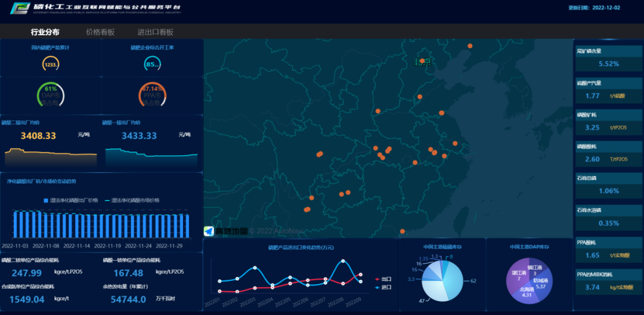The height and width of the screenshot is (315, 644).
Task: Click the 硫酸产汽量 card header
Action: click(x=609, y=83)
